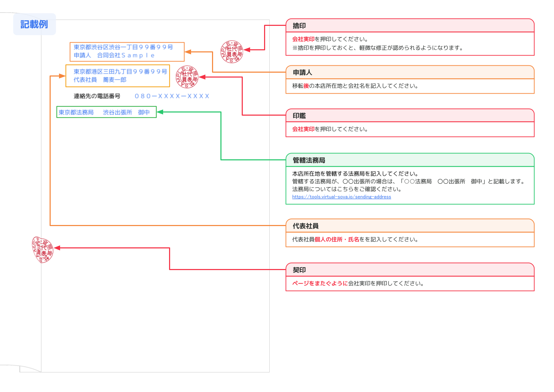Select the 印鑑 seal stamp beside 代表社員 address
Image resolution: width=554 pixels, height=392 pixels.
pyautogui.click(x=187, y=77)
